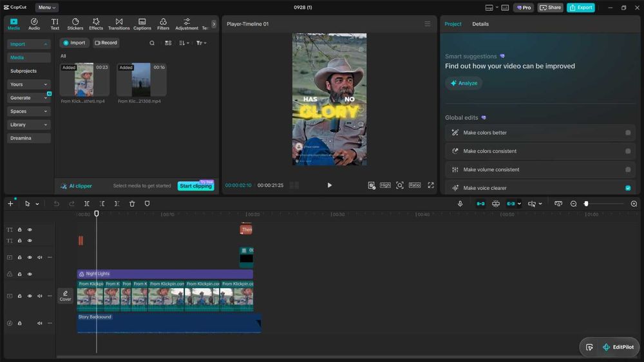The image size is (644, 362).
Task: Open player panel hamburger menu
Action: (x=428, y=24)
